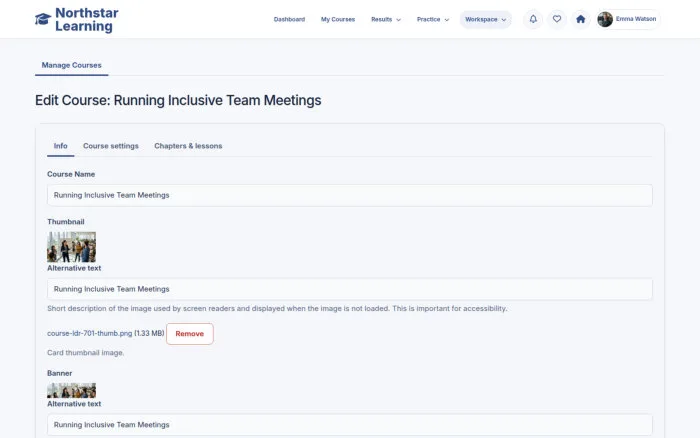Screen dimensions: 700x438
Task: Open the notifications bell icon
Action: point(533,19)
